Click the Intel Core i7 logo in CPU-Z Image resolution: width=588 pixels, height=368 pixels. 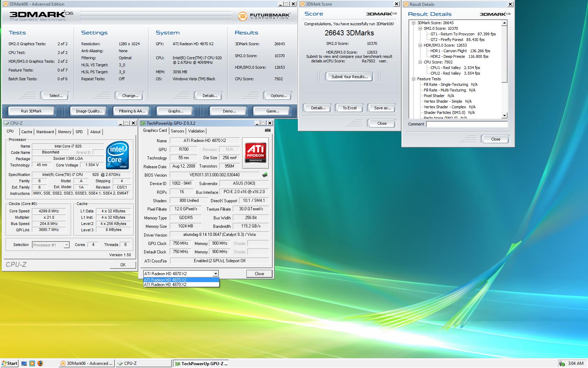(x=117, y=155)
